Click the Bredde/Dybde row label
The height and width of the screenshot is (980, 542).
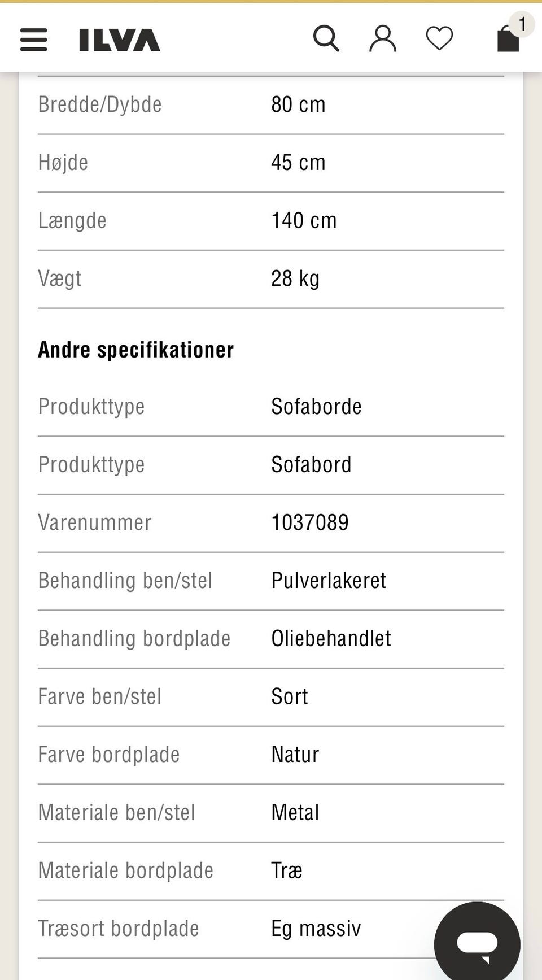pyautogui.click(x=100, y=104)
